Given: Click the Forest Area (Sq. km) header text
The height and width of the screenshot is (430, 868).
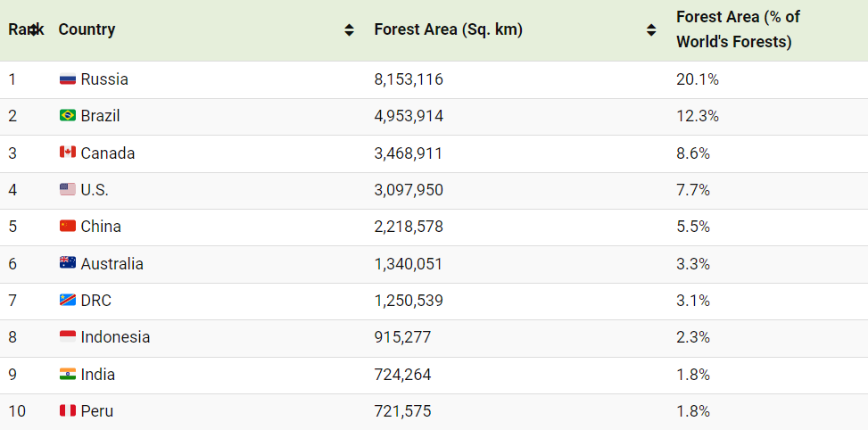Looking at the screenshot, I should (449, 29).
